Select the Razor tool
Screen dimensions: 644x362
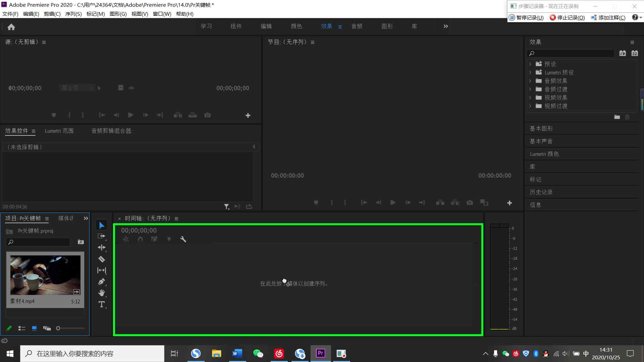[x=102, y=259]
